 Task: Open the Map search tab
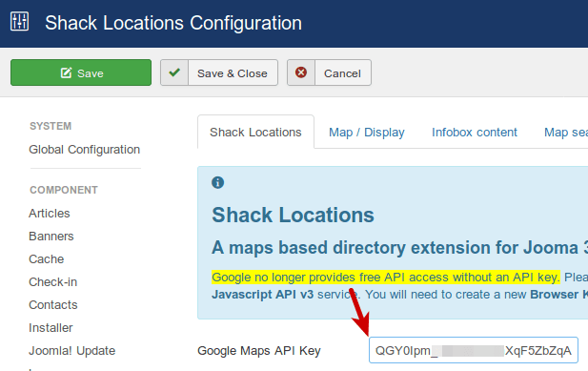point(566,132)
